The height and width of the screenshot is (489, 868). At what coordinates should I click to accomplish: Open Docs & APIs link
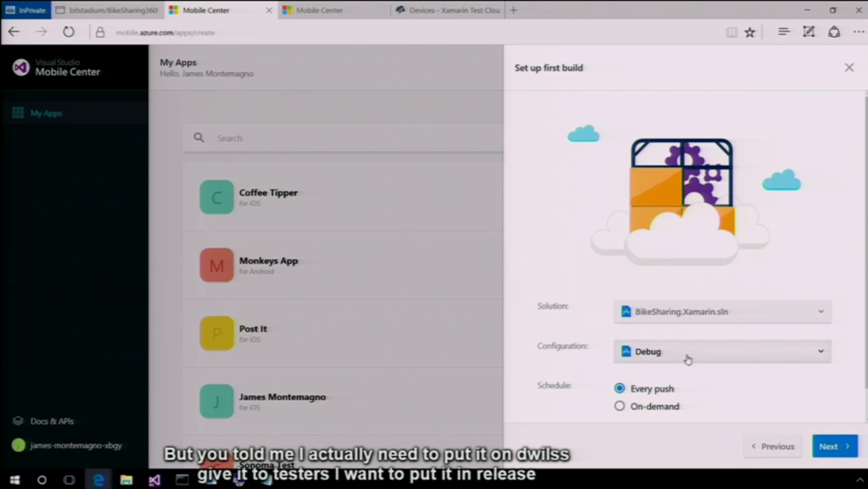click(x=52, y=421)
